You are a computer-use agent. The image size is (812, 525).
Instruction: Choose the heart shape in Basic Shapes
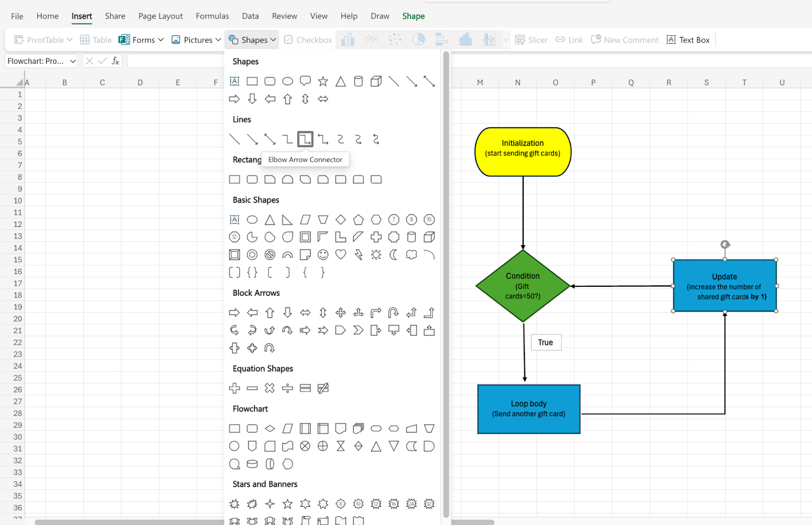click(341, 255)
